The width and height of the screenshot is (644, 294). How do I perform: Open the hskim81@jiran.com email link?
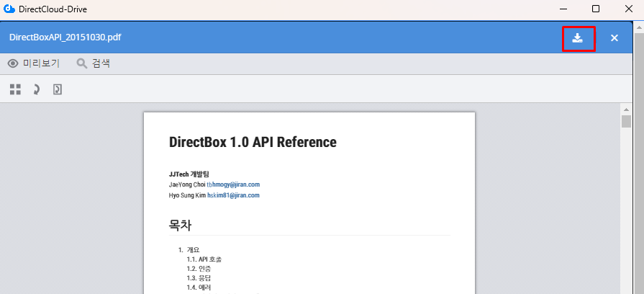(233, 195)
